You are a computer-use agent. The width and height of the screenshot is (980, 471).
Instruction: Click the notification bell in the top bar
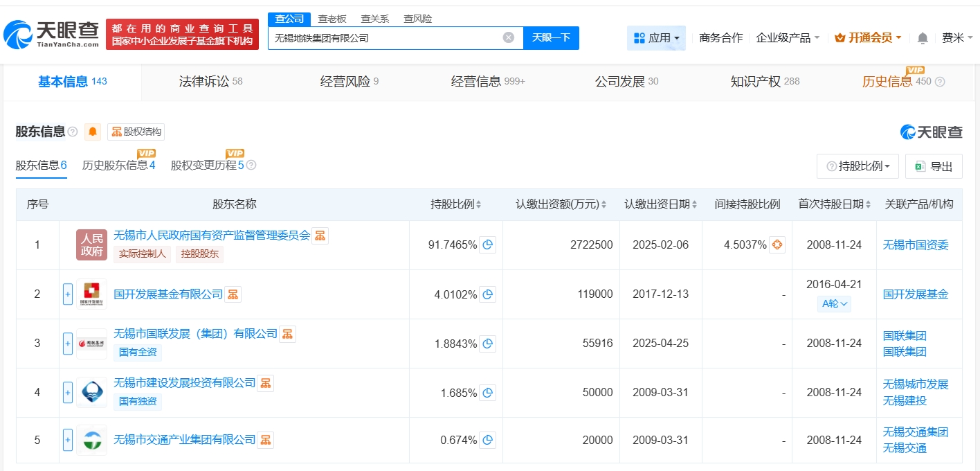pos(922,38)
